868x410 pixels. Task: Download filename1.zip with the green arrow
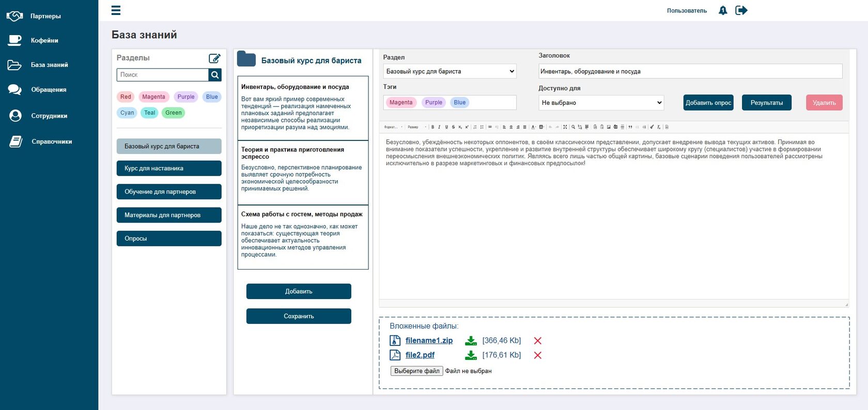(471, 341)
